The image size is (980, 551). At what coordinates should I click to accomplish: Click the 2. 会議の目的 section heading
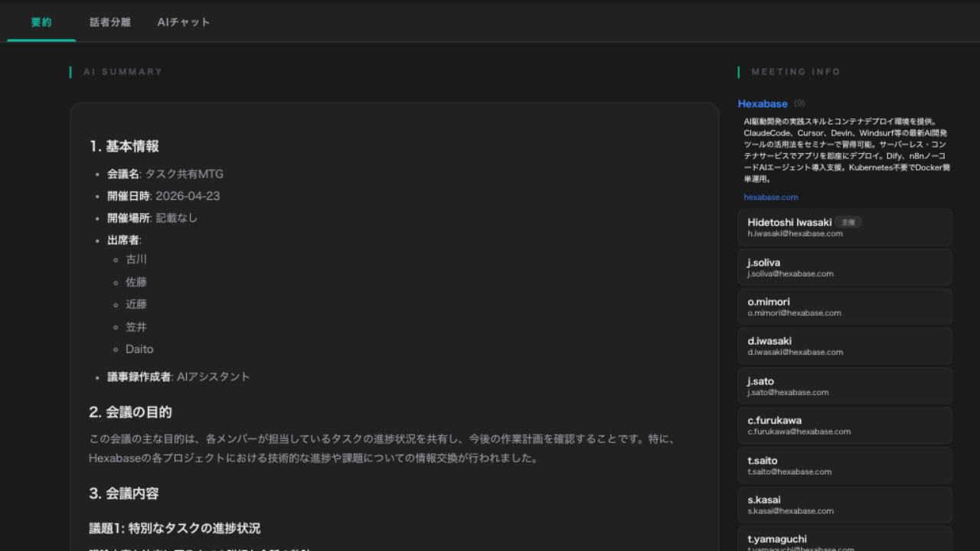click(130, 412)
